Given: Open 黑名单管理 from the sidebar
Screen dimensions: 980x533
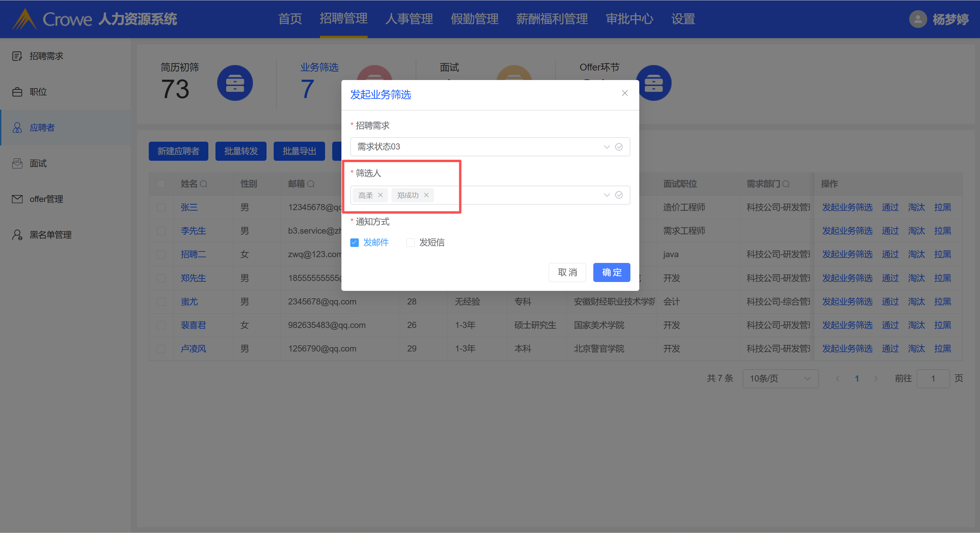Looking at the screenshot, I should (x=50, y=235).
